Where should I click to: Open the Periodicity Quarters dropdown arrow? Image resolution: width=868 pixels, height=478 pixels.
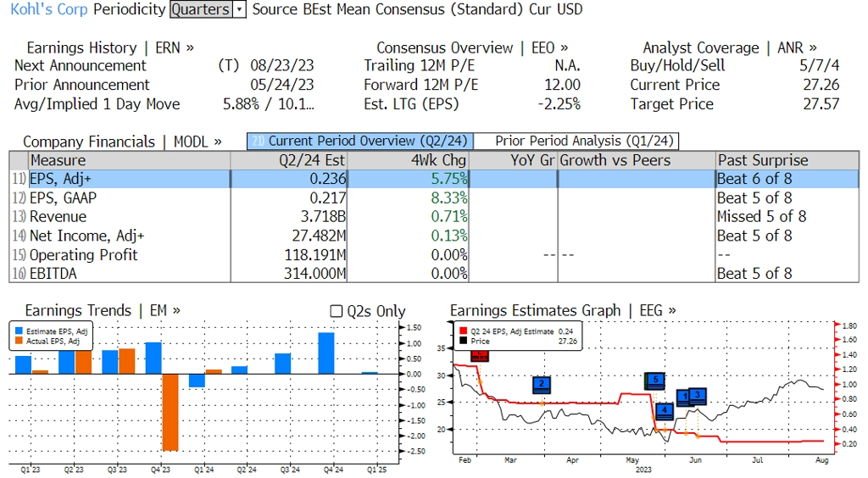click(240, 9)
